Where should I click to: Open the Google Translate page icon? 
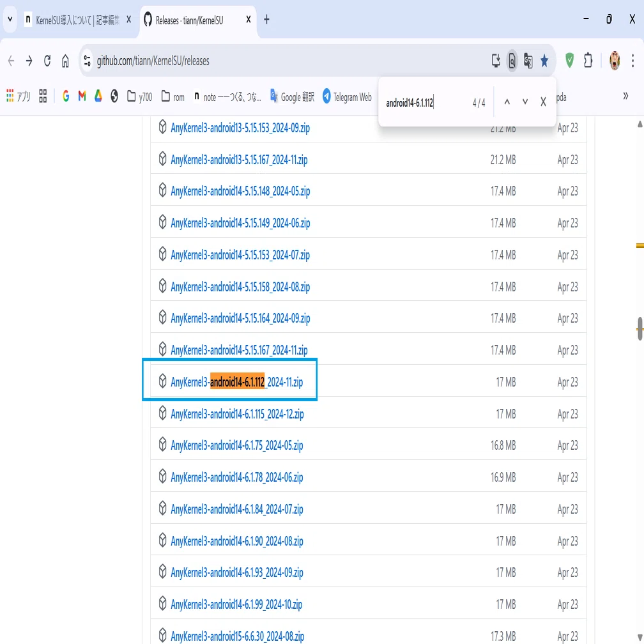coord(528,61)
